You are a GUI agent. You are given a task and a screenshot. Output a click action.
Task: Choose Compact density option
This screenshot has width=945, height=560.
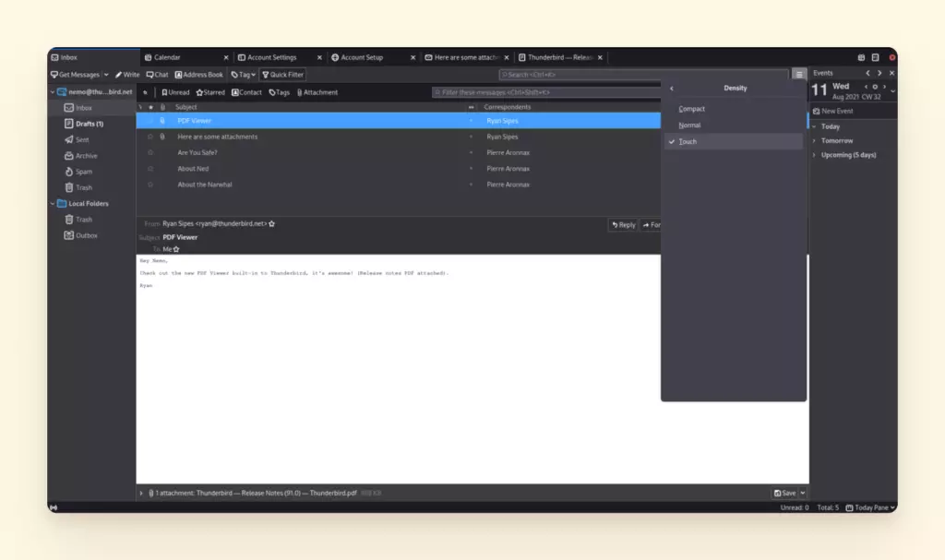(x=691, y=109)
